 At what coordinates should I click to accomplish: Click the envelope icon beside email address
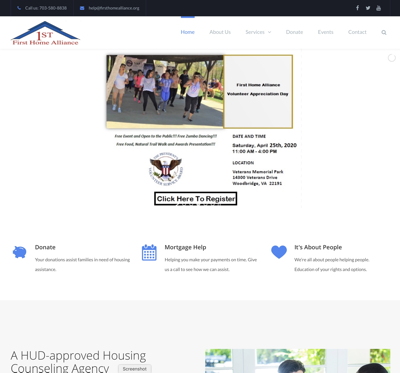coord(82,8)
